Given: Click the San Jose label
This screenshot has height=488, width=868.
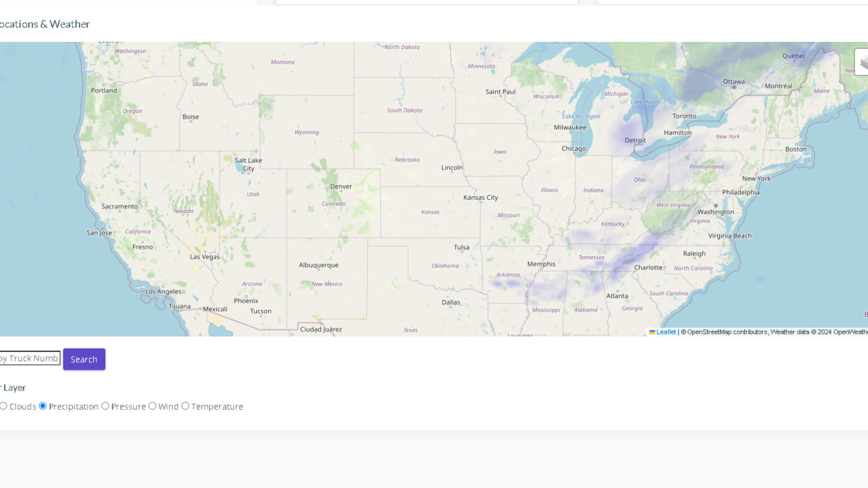Looking at the screenshot, I should point(100,233).
